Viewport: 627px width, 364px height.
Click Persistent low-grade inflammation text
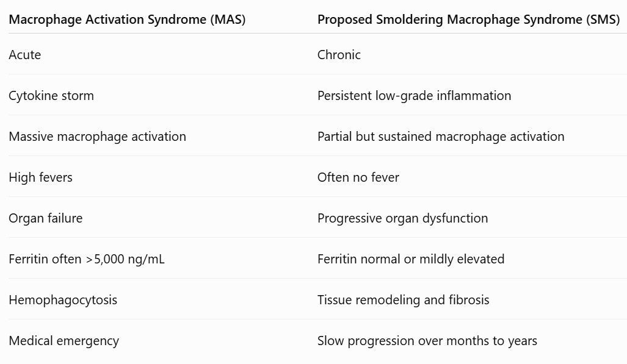415,96
